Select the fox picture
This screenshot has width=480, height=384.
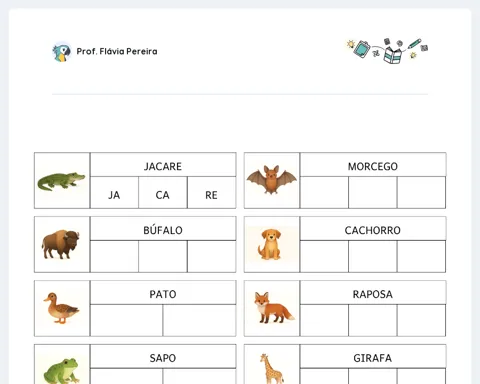point(274,308)
